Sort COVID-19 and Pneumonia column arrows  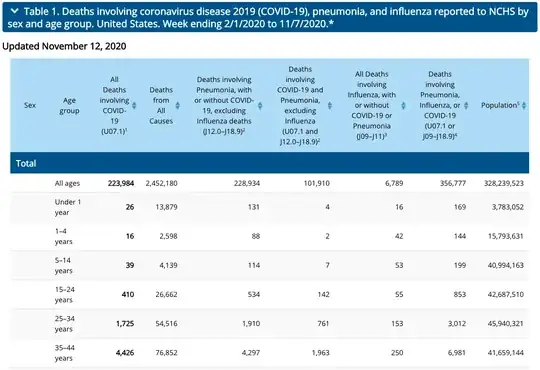click(x=330, y=105)
